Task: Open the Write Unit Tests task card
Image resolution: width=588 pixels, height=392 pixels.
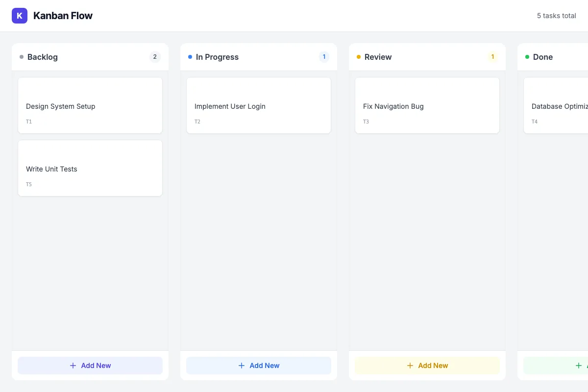Action: (x=90, y=168)
